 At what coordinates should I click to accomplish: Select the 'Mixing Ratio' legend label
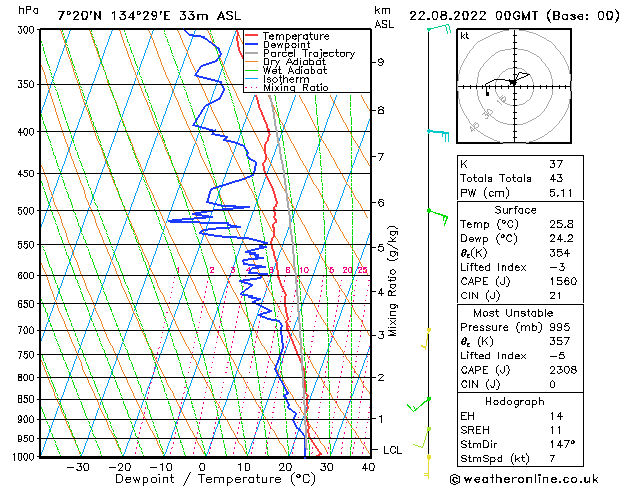tap(296, 87)
